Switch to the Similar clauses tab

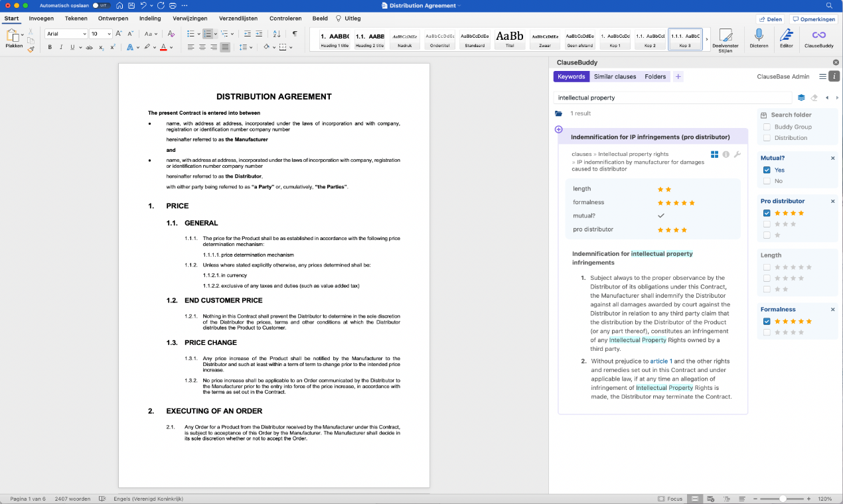[615, 77]
